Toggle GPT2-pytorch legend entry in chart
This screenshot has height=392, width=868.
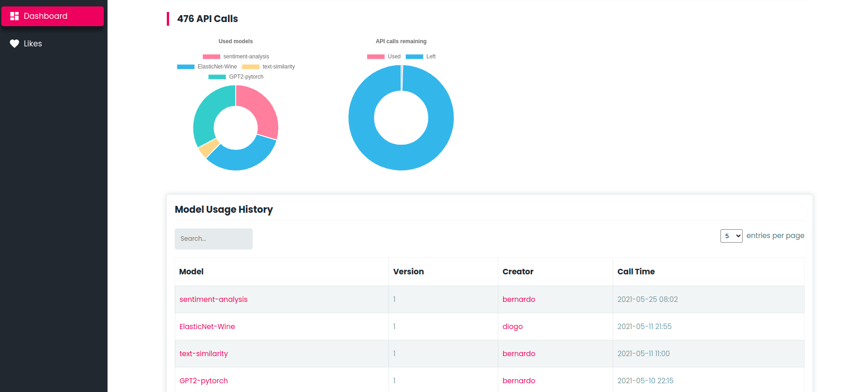tap(236, 77)
